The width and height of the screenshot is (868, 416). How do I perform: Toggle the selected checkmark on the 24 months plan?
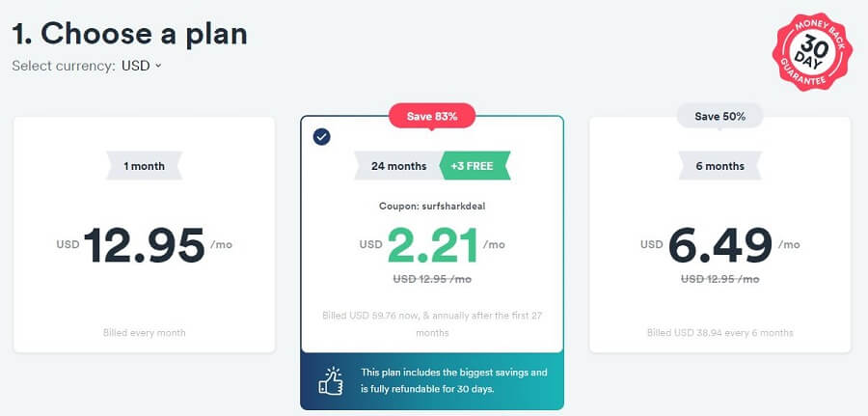(x=321, y=137)
